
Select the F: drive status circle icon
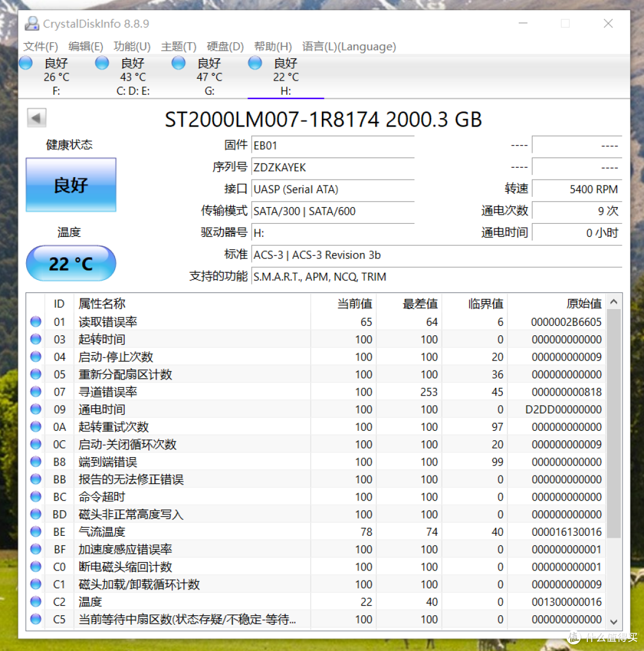[26, 63]
